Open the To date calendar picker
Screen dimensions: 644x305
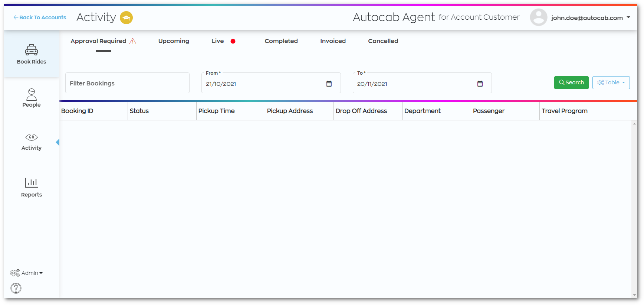pos(480,84)
